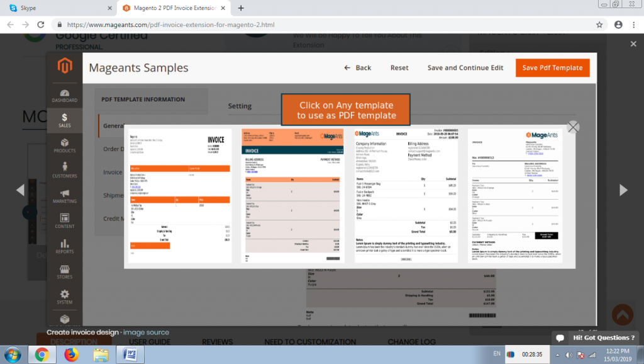Open the image source link
The width and height of the screenshot is (644, 364).
point(146,332)
